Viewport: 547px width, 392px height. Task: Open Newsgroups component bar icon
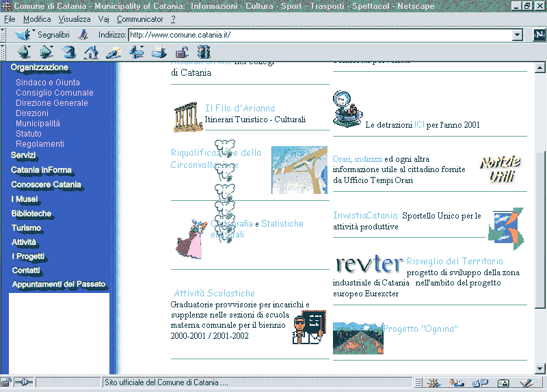pyautogui.click(x=480, y=383)
